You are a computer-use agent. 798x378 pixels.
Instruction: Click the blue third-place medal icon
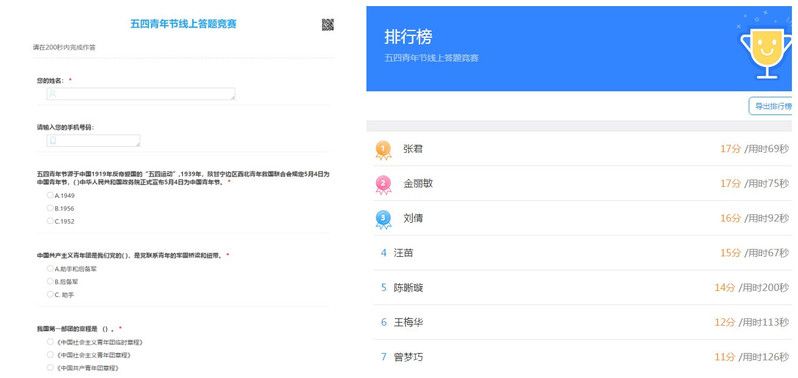383,219
